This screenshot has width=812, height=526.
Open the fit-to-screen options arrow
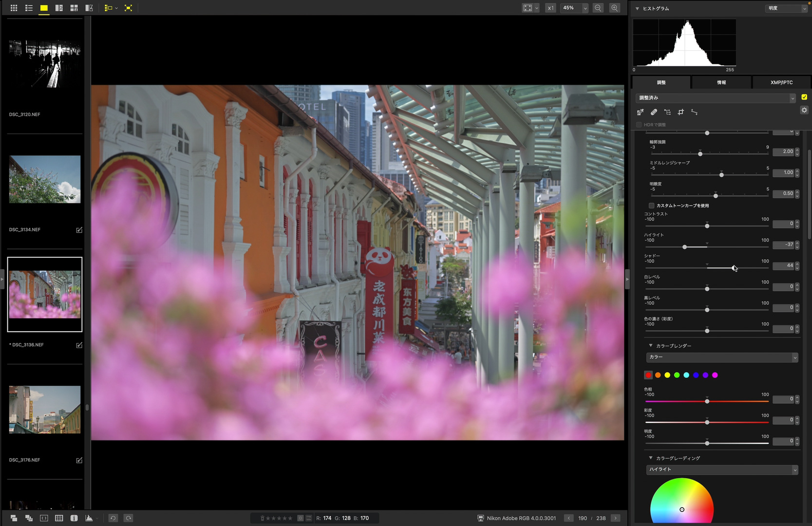click(537, 8)
